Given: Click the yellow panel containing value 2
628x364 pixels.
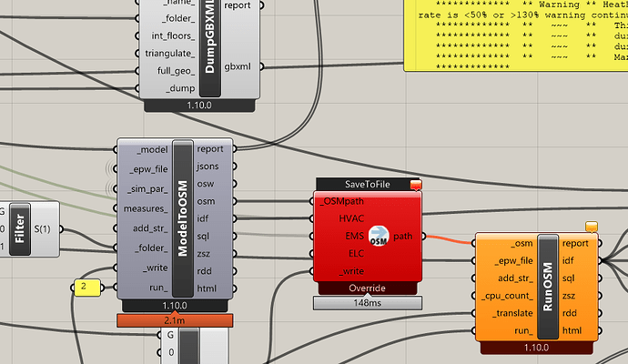Looking at the screenshot, I should [x=87, y=288].
